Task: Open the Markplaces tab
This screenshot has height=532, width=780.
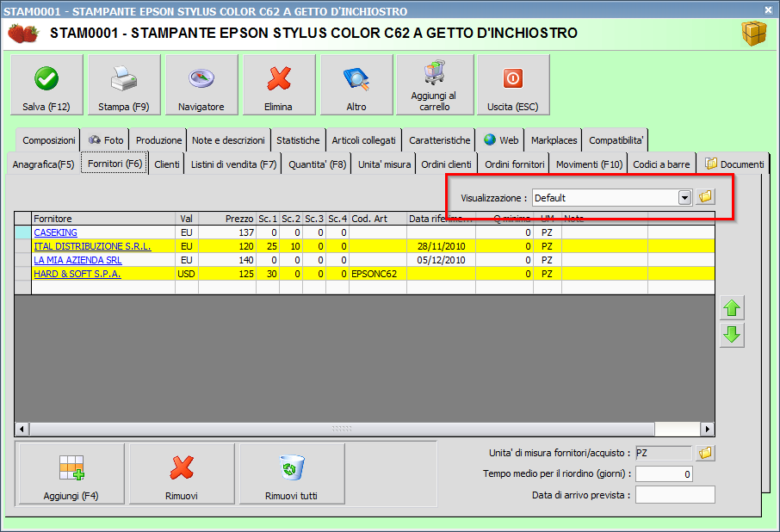Action: pyautogui.click(x=554, y=140)
